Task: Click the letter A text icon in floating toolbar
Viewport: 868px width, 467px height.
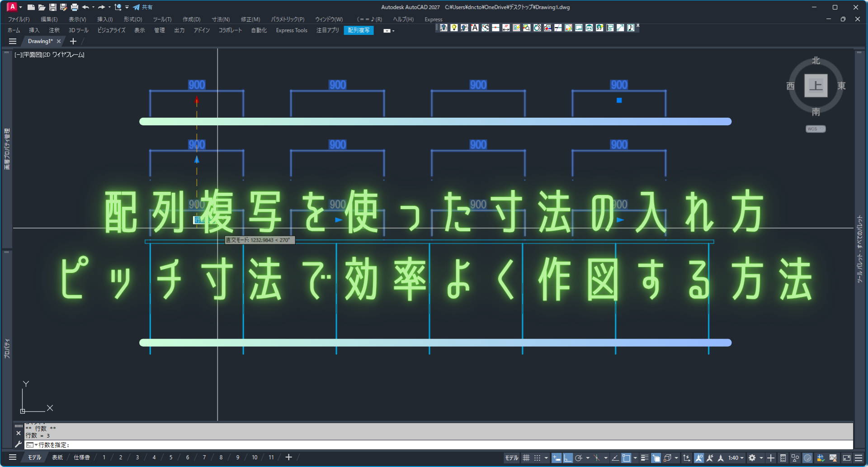Action: coord(475,28)
